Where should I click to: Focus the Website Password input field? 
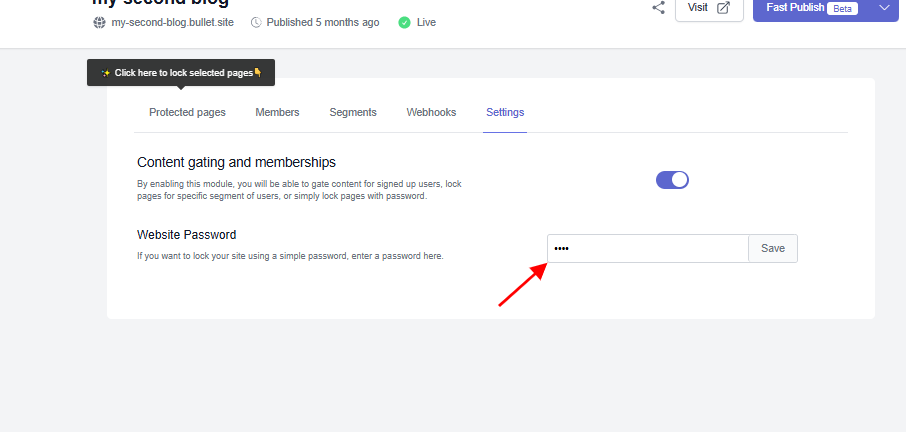click(x=647, y=249)
